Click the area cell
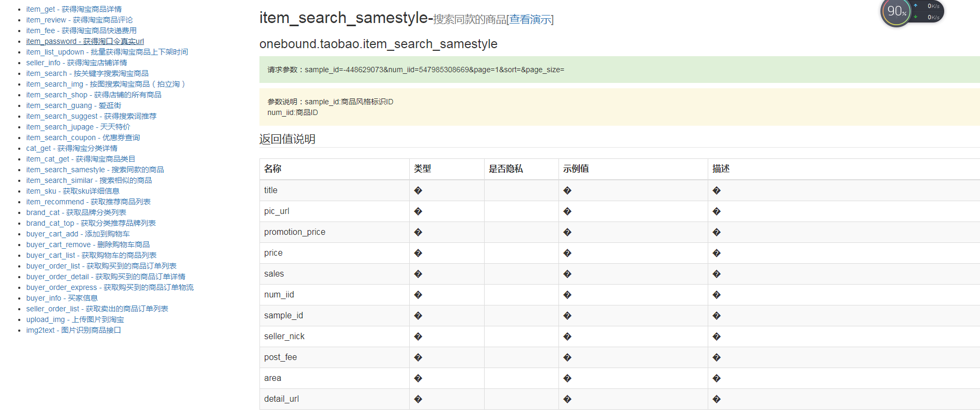This screenshot has width=980, height=413. [x=334, y=378]
